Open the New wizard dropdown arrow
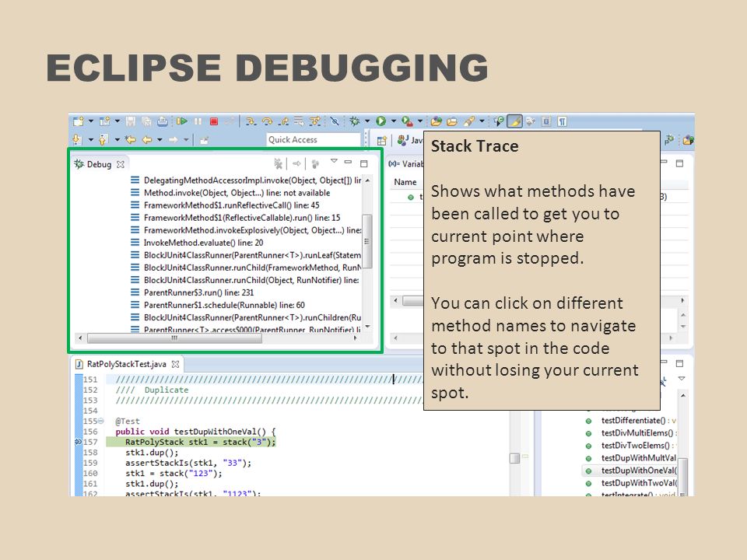 pos(91,121)
